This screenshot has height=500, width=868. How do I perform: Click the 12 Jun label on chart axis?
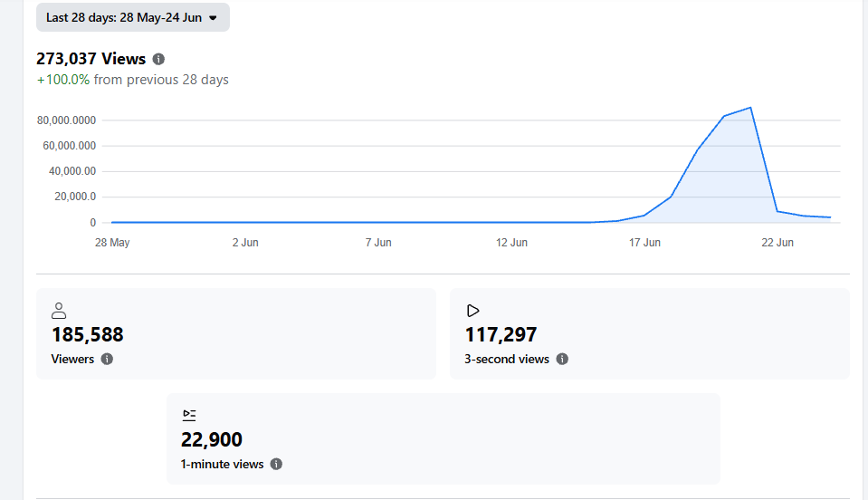(511, 243)
